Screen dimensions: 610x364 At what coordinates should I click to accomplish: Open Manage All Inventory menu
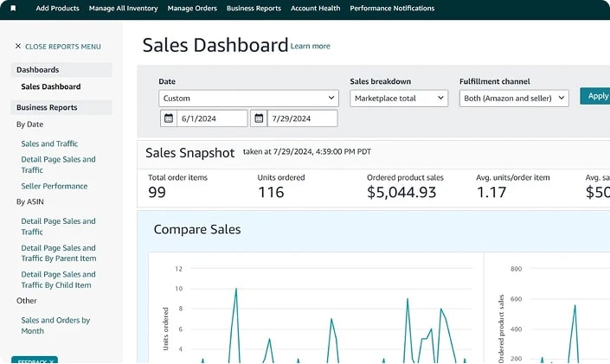pyautogui.click(x=124, y=8)
